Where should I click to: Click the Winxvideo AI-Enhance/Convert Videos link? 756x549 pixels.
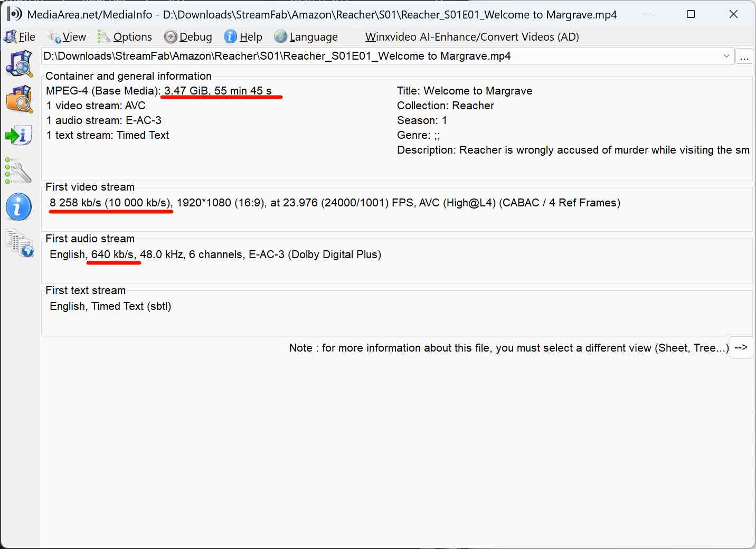(472, 37)
